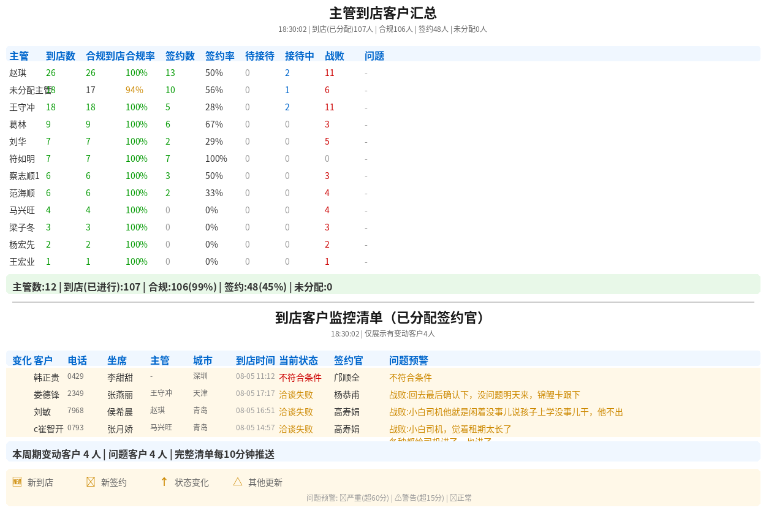766x532 pixels.
Task: Click the 电话 column header
Action: pyautogui.click(x=77, y=360)
